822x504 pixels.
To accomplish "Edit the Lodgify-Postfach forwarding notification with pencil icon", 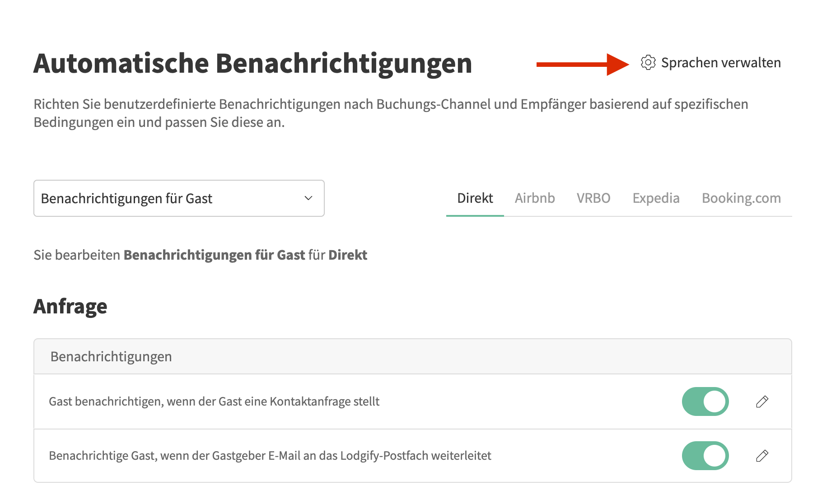I will [762, 456].
